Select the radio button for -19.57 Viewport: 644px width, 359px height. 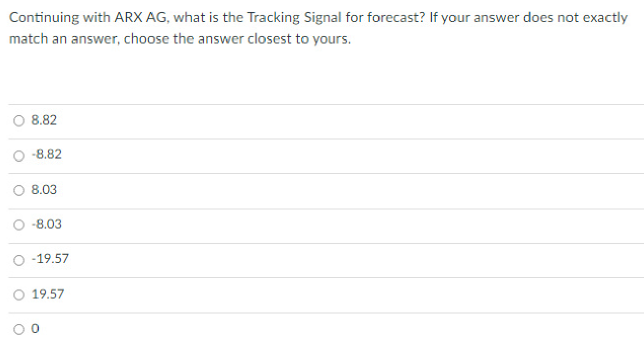click(19, 259)
